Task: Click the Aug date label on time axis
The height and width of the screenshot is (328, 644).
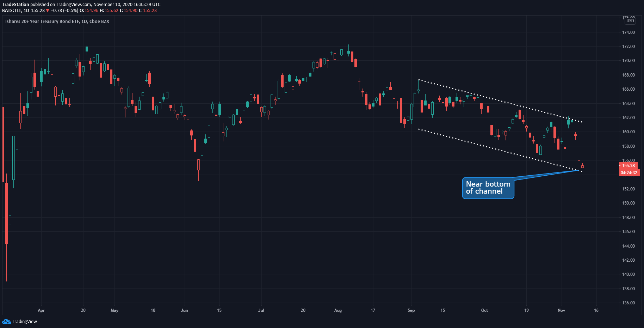Action: point(338,310)
